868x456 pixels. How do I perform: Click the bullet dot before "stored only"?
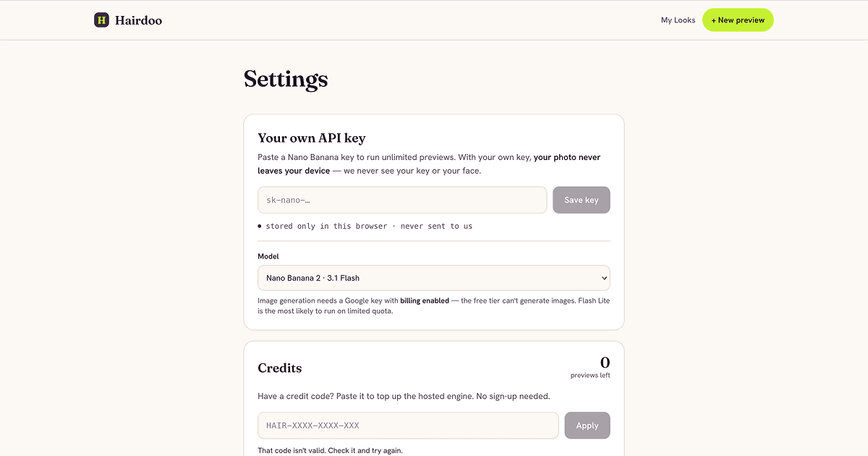260,227
